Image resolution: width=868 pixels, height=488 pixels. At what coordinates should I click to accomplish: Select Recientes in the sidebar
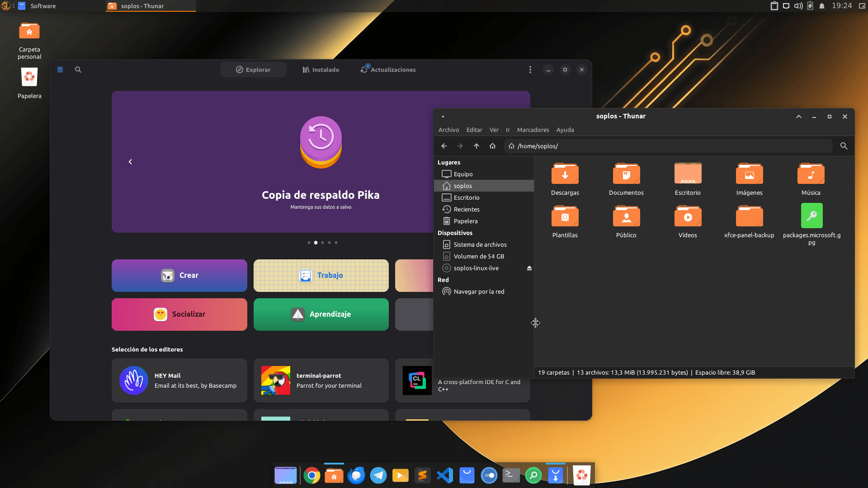[x=484, y=209]
